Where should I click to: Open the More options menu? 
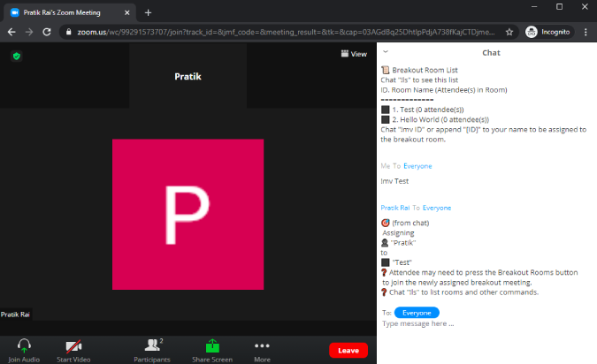(262, 345)
